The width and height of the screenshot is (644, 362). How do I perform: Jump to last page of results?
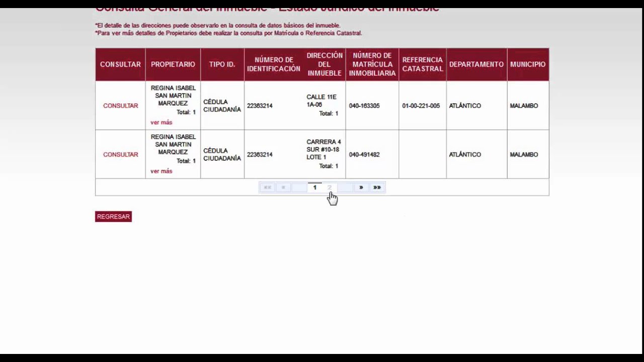point(377,188)
